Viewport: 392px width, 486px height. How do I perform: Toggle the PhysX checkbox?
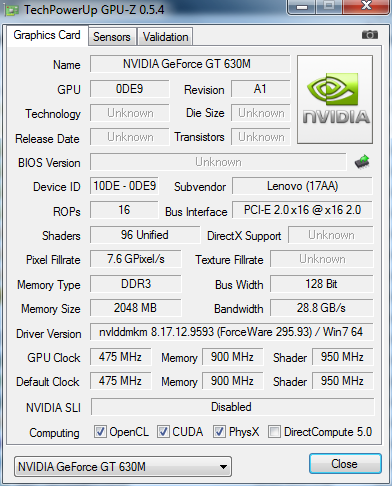coord(219,431)
